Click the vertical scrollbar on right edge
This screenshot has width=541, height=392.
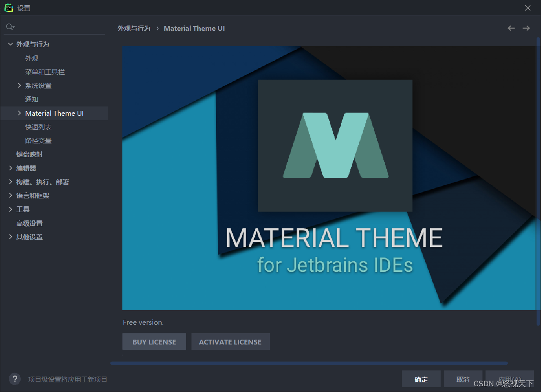538,180
